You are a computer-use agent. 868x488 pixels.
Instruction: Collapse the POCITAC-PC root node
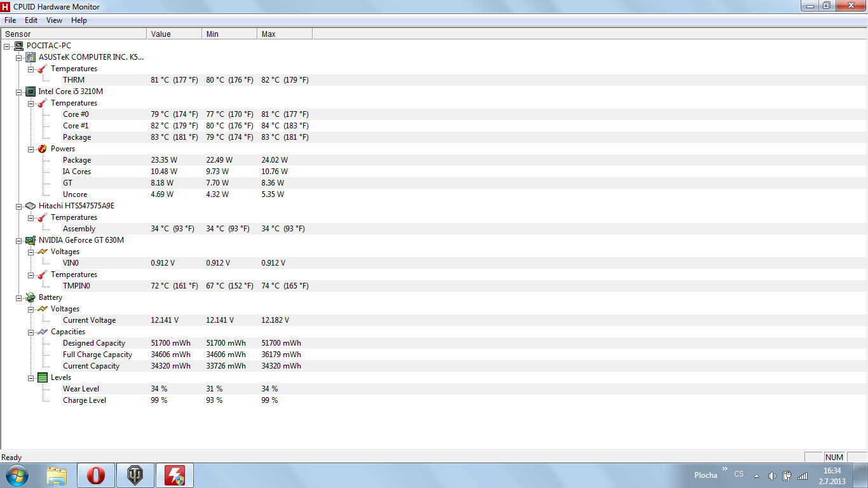click(x=7, y=46)
